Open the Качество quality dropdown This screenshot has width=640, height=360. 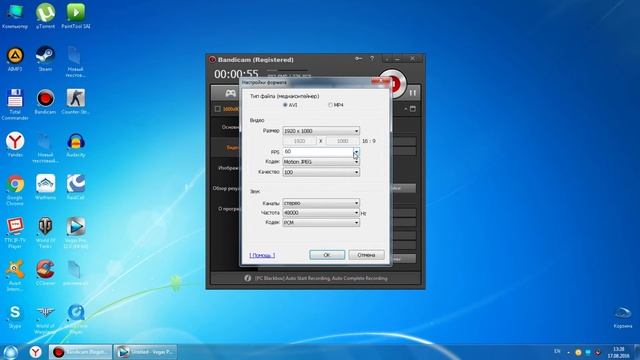coord(321,172)
